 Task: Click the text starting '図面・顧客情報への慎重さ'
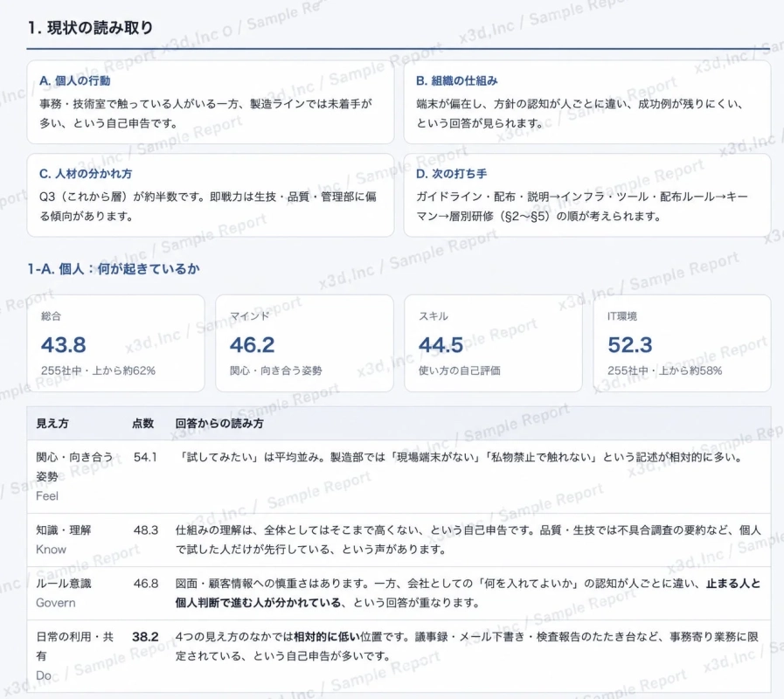point(468,592)
